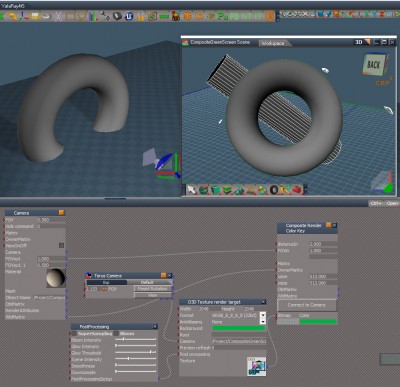400x387 pixels.
Task: Click the Smoothness slider
Action: pos(136,365)
